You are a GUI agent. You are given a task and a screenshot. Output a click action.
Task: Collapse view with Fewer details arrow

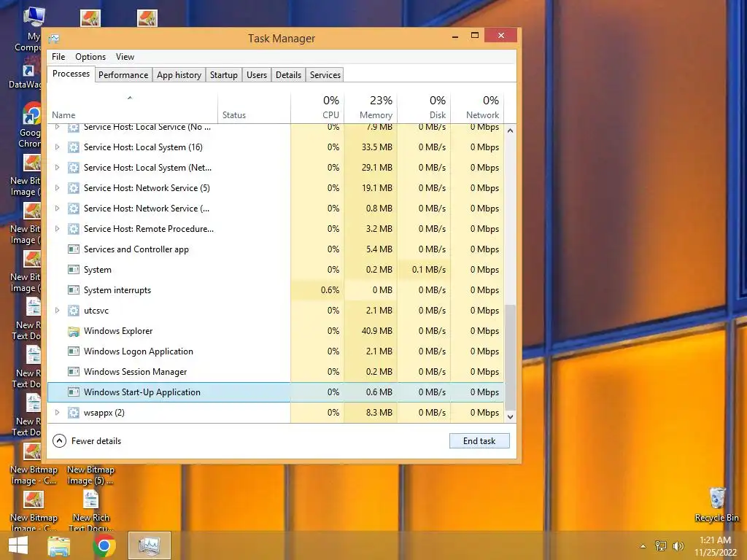pyautogui.click(x=59, y=441)
